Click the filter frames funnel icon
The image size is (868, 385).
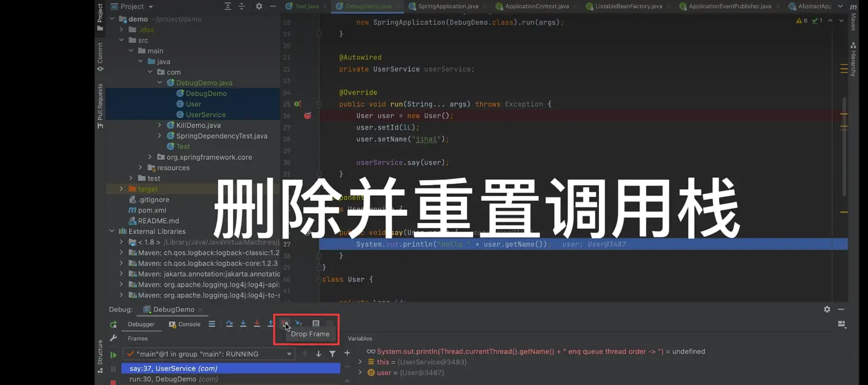pos(332,354)
